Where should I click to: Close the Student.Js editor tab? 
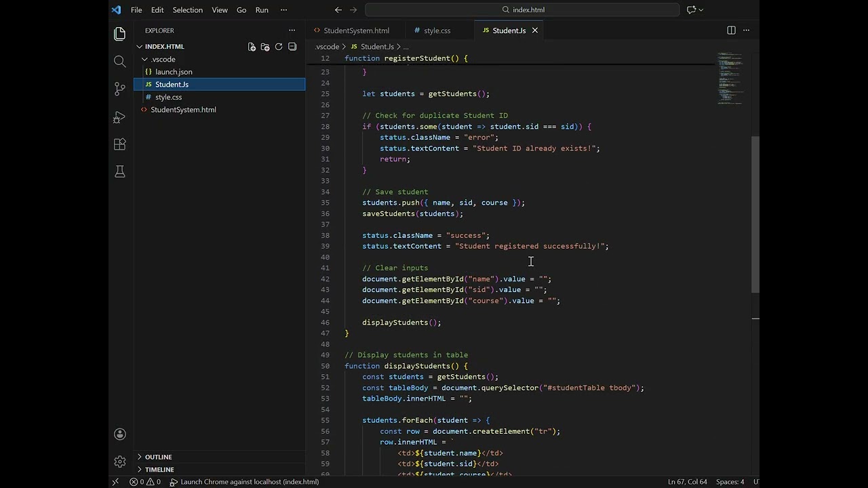click(534, 30)
